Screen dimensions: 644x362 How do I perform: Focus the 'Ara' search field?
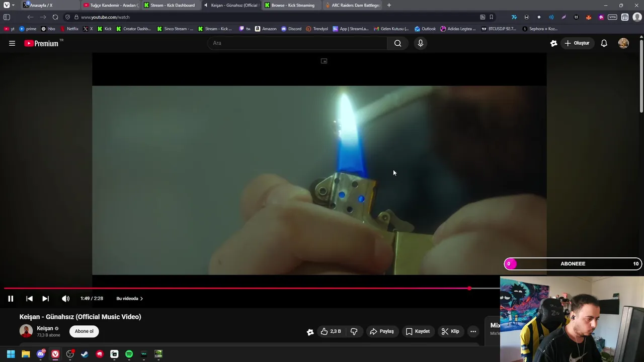297,43
